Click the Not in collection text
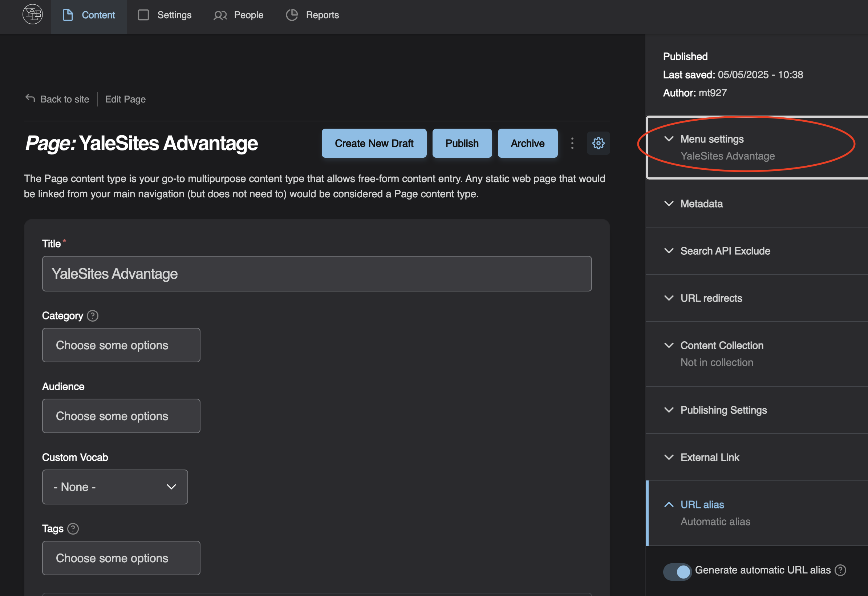The height and width of the screenshot is (596, 868). [717, 362]
